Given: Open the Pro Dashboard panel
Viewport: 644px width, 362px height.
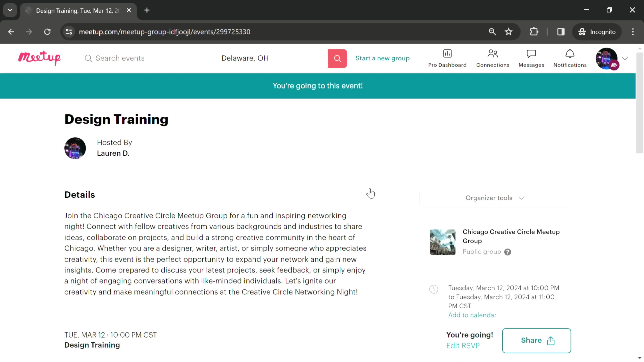Looking at the screenshot, I should click(447, 58).
